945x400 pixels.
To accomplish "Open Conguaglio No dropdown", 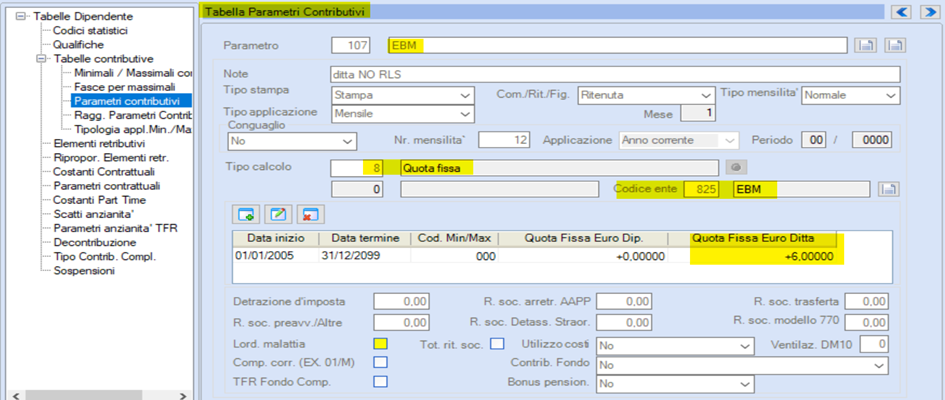I will [x=292, y=141].
